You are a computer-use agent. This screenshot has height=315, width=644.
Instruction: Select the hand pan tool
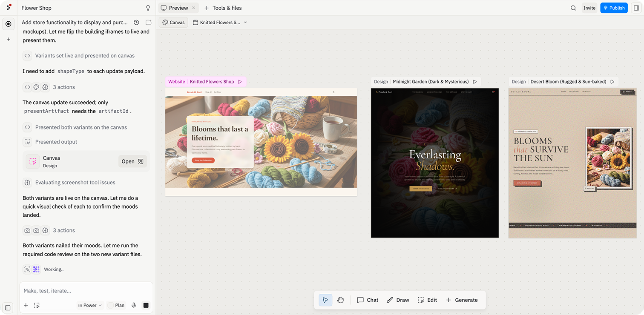(340, 300)
